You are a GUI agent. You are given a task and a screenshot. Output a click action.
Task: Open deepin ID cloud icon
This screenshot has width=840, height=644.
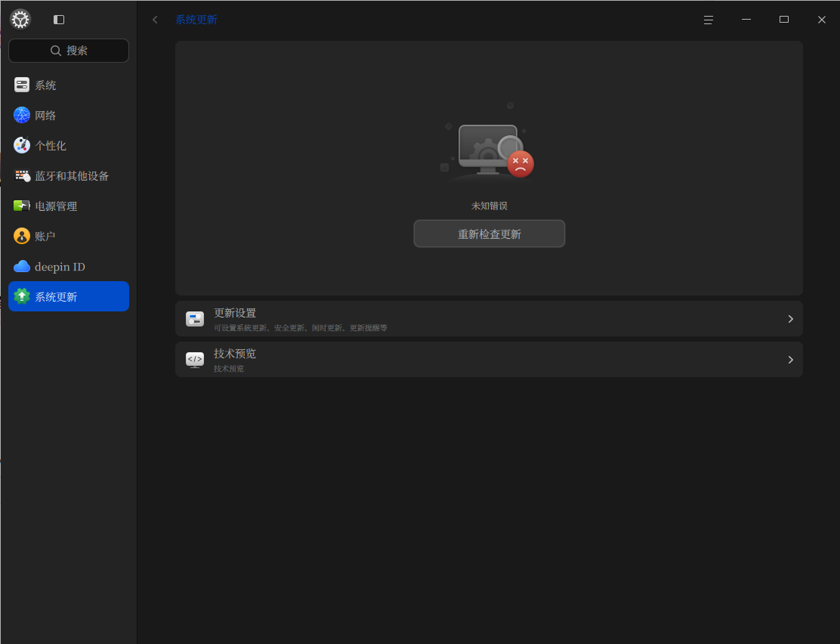(21, 267)
